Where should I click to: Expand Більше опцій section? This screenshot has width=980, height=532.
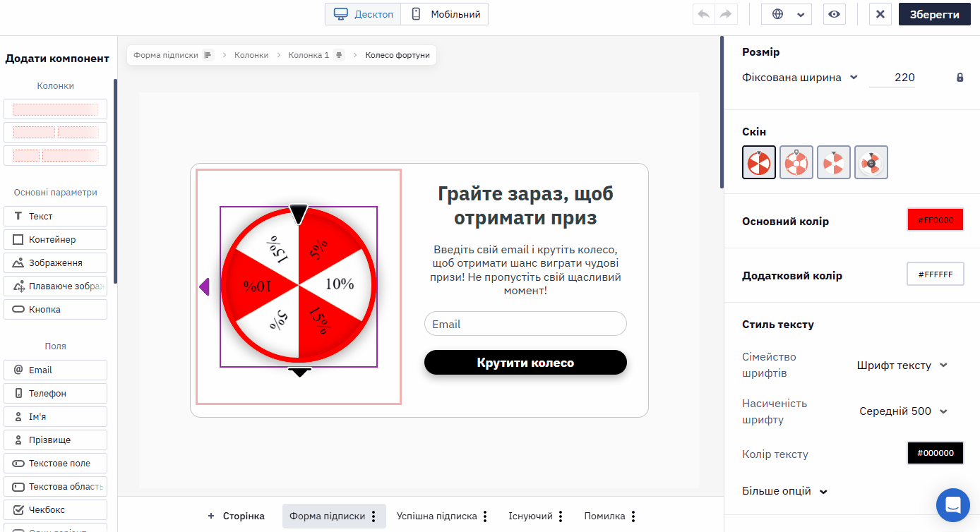784,491
